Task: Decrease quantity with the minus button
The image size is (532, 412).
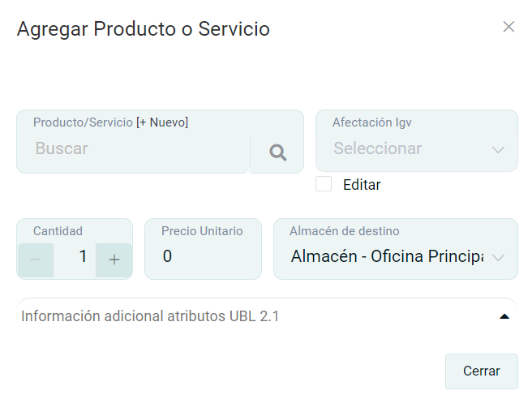Action: click(36, 260)
